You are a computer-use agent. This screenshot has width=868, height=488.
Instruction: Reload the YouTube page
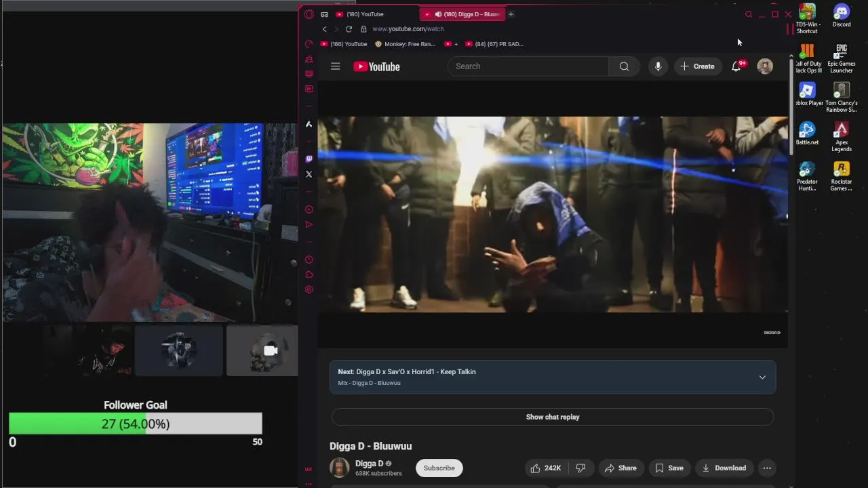tap(349, 29)
